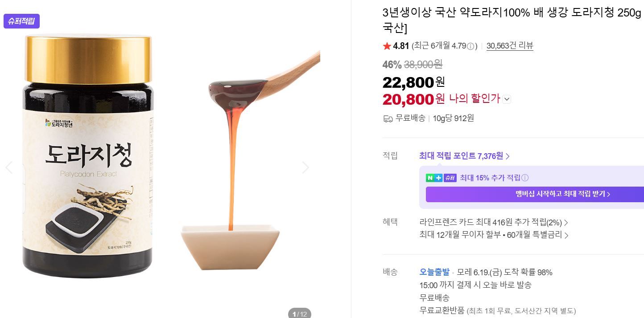Click the purple 슈퍼 badge in membership box
Image resolution: width=644 pixels, height=318 pixels.
450,178
